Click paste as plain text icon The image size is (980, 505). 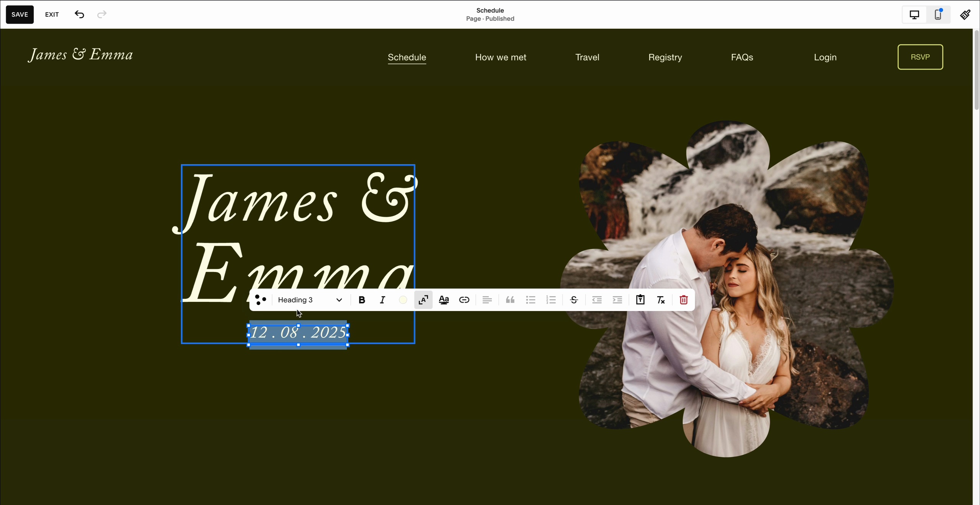click(640, 300)
